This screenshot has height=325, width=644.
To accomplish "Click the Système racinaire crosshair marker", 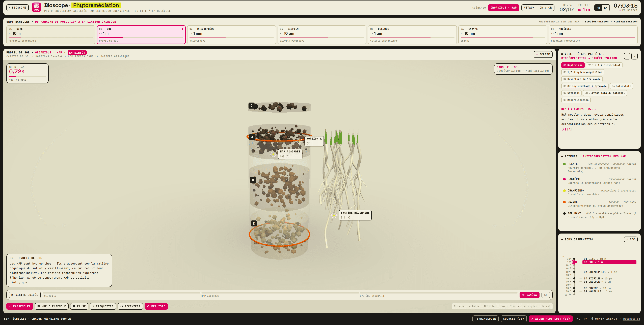I will tap(334, 215).
